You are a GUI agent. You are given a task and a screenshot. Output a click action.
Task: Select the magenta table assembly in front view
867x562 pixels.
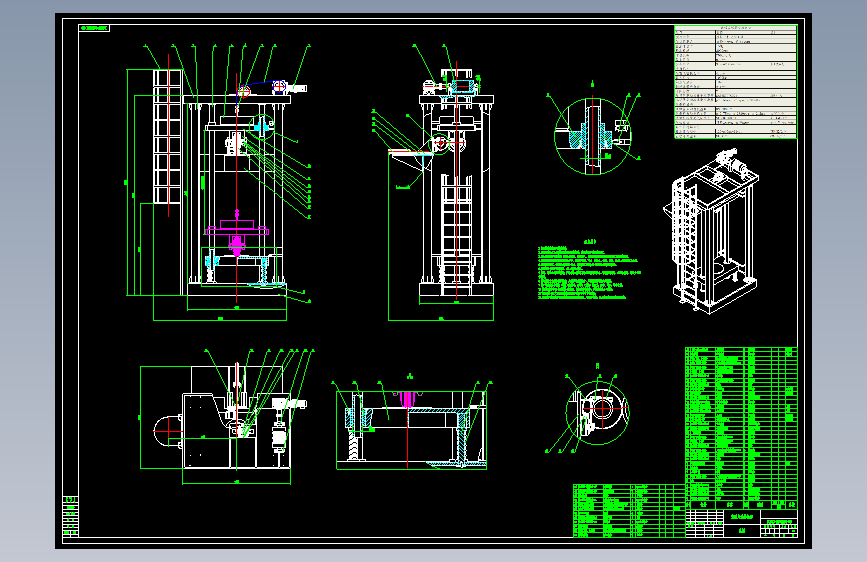click(x=237, y=235)
